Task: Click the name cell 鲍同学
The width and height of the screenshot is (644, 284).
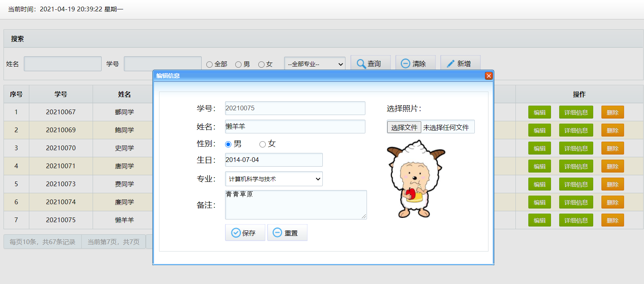Action: pyautogui.click(x=124, y=130)
